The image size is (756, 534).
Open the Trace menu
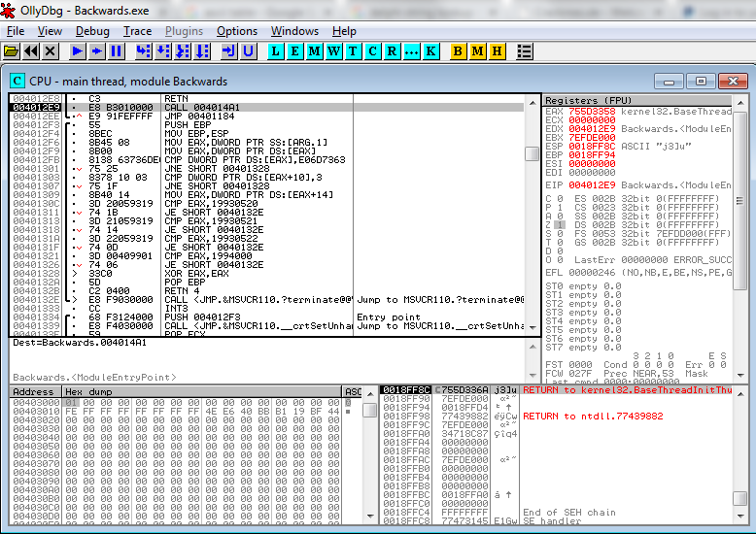137,31
